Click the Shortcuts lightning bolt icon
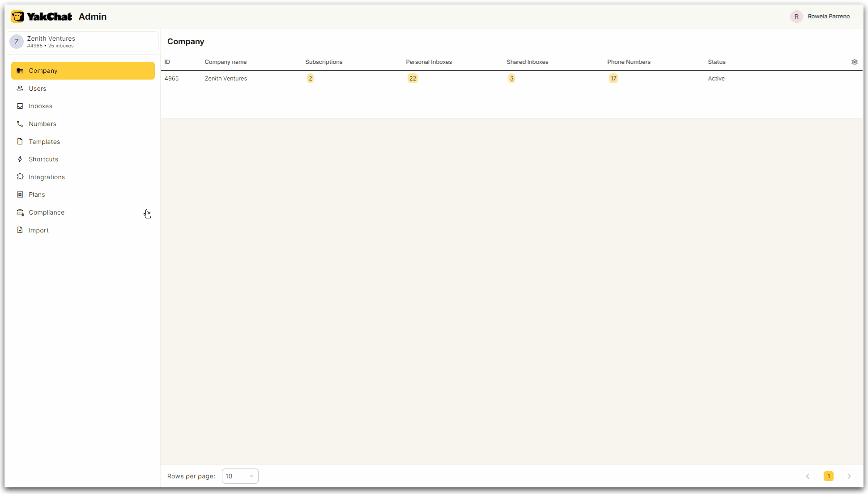This screenshot has width=868, height=494. pyautogui.click(x=20, y=159)
